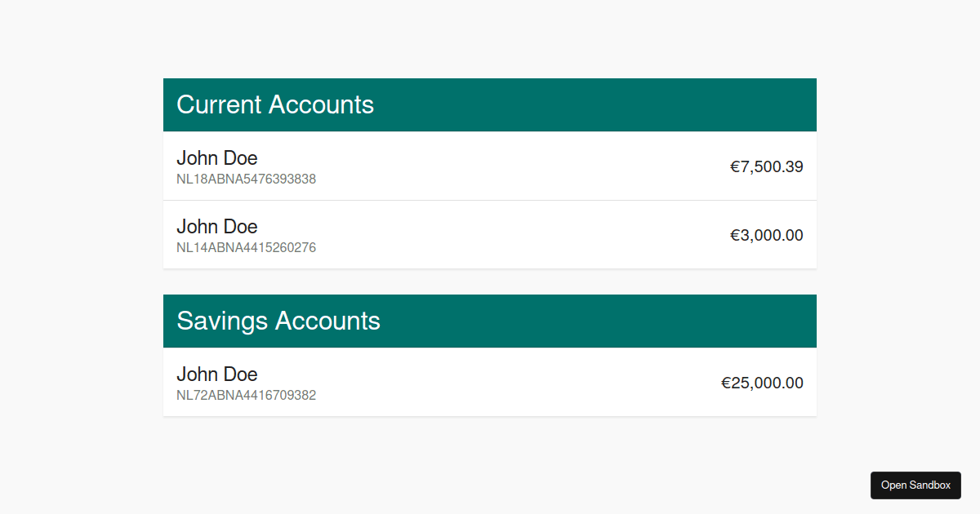The height and width of the screenshot is (514, 980).
Task: Click the Open Sandbox button
Action: pyautogui.click(x=915, y=485)
